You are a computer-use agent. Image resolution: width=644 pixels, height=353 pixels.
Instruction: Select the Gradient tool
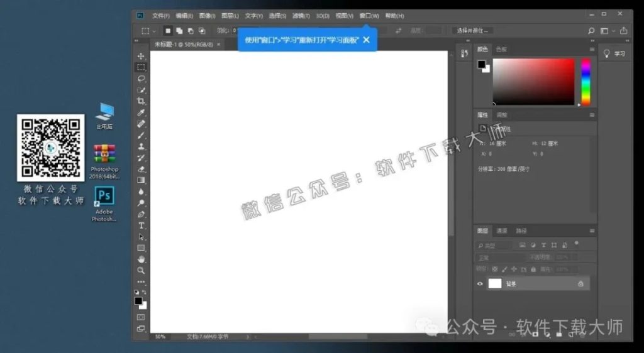click(141, 180)
